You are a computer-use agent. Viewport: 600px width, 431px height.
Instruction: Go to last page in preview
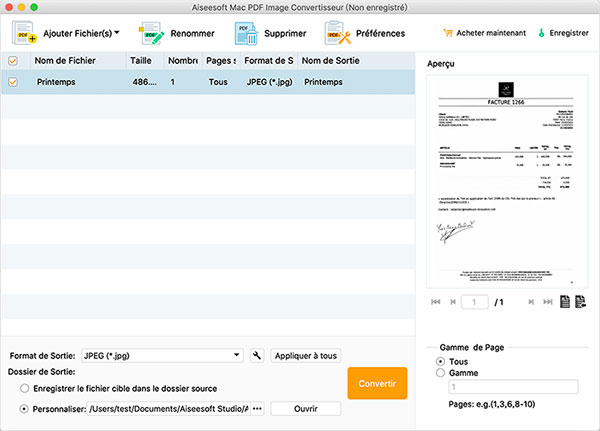(x=548, y=302)
